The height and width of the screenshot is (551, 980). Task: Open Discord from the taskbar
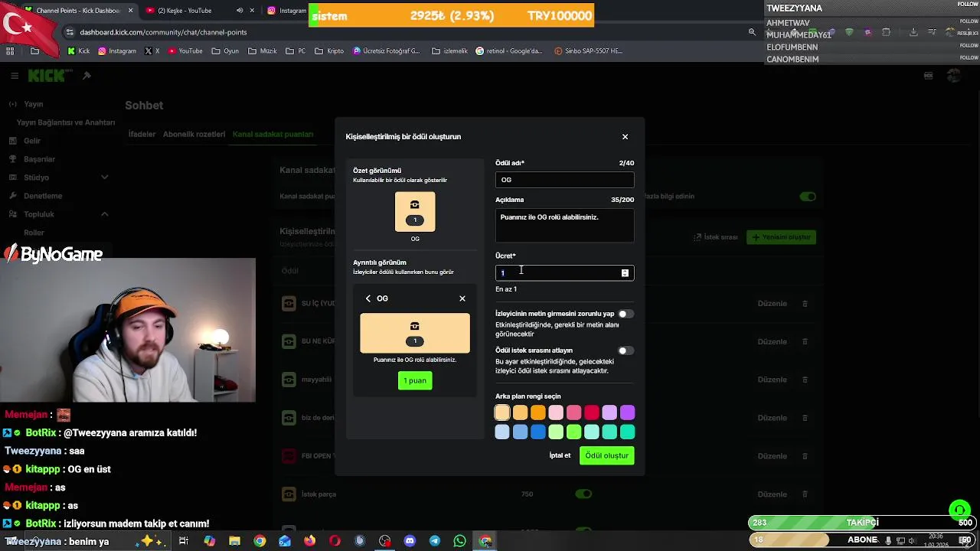410,541
